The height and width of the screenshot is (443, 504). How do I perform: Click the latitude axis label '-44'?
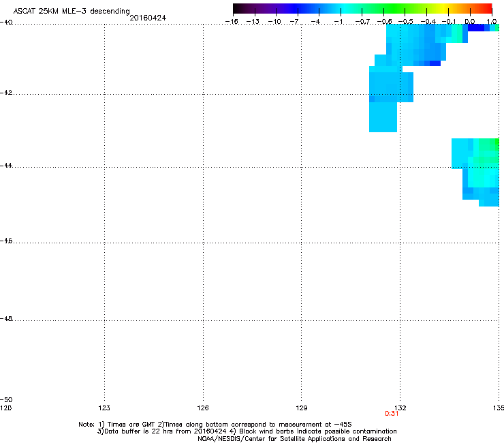[6, 166]
